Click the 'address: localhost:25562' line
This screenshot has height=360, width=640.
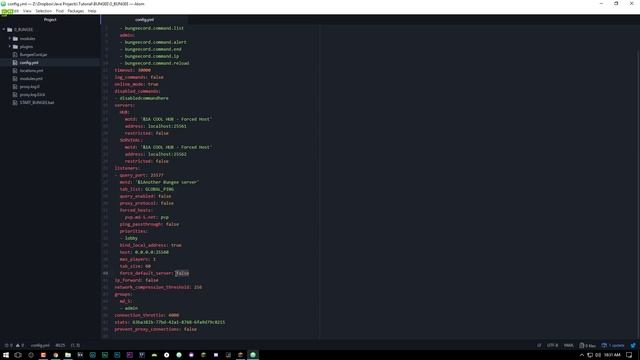point(156,154)
